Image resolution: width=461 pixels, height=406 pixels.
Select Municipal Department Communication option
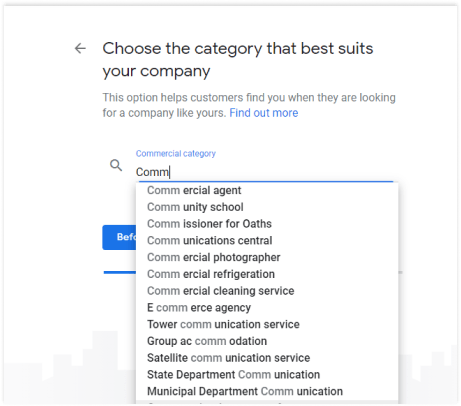point(267,391)
